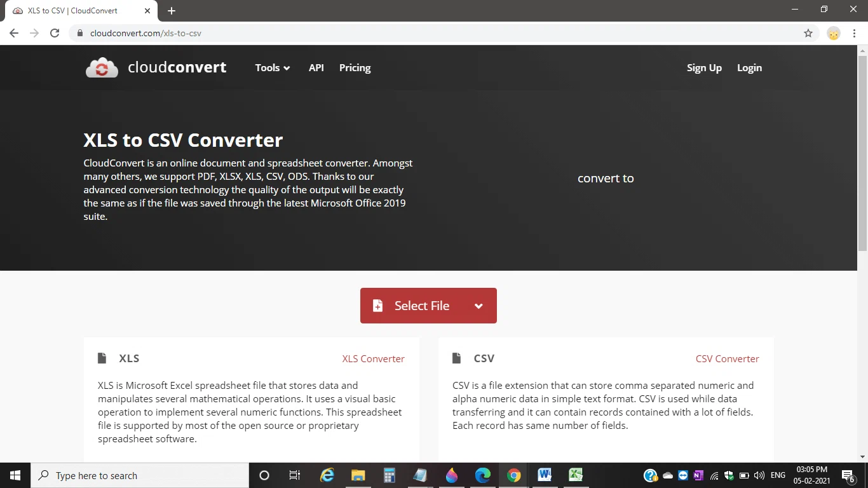This screenshot has height=488, width=868.
Task: Click the taskbar search box
Action: [x=140, y=475]
